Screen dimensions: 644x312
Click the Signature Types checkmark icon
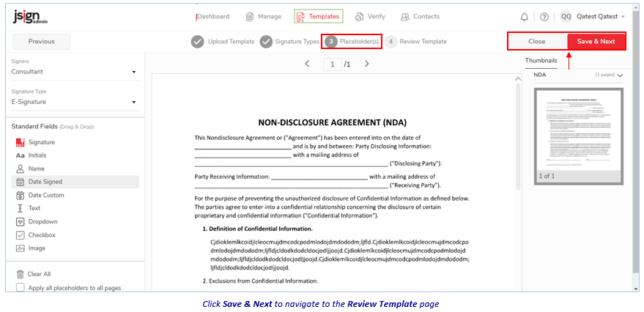(266, 42)
